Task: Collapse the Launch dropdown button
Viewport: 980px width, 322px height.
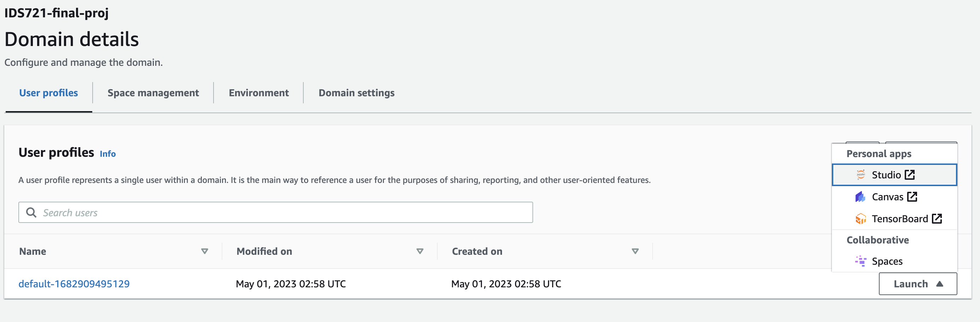Action: [918, 283]
